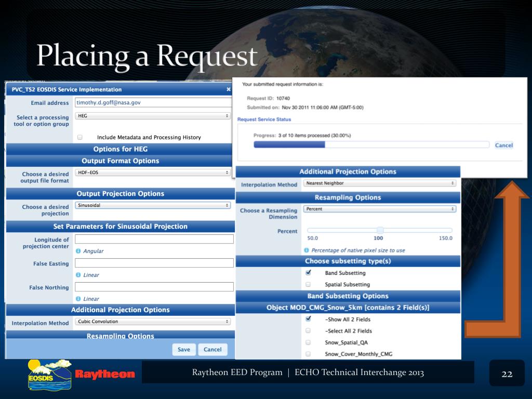The width and height of the screenshot is (532, 399).
Task: Click info icon beside False Northing Linear hint
Action: [x=78, y=299]
